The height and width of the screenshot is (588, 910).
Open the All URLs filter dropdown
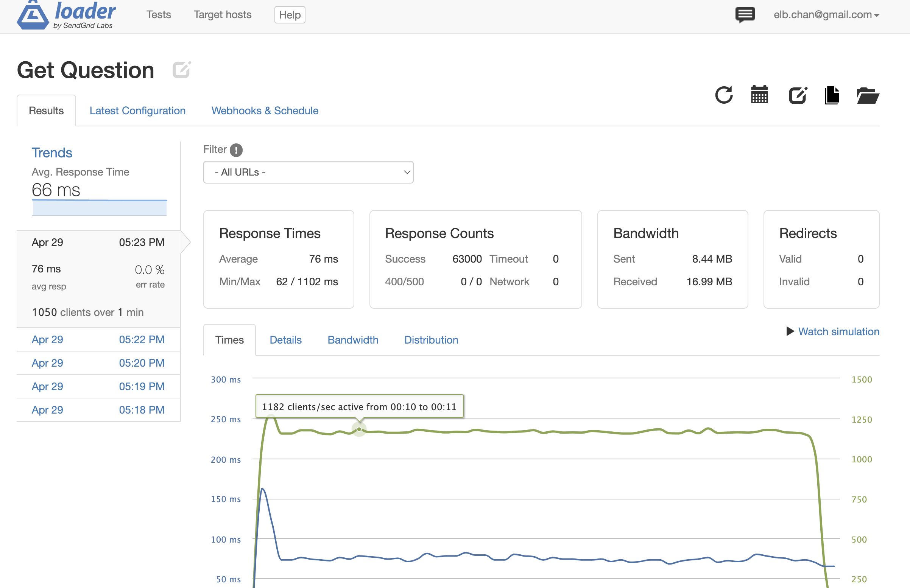[308, 172]
